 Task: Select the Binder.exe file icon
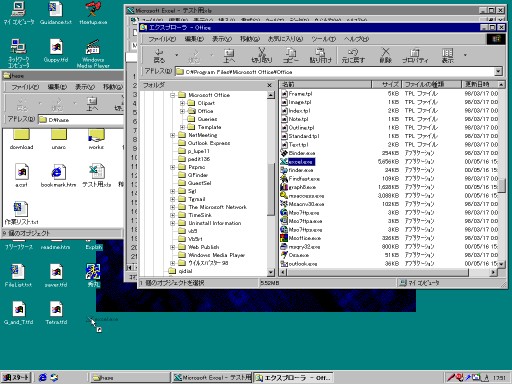tap(284, 153)
